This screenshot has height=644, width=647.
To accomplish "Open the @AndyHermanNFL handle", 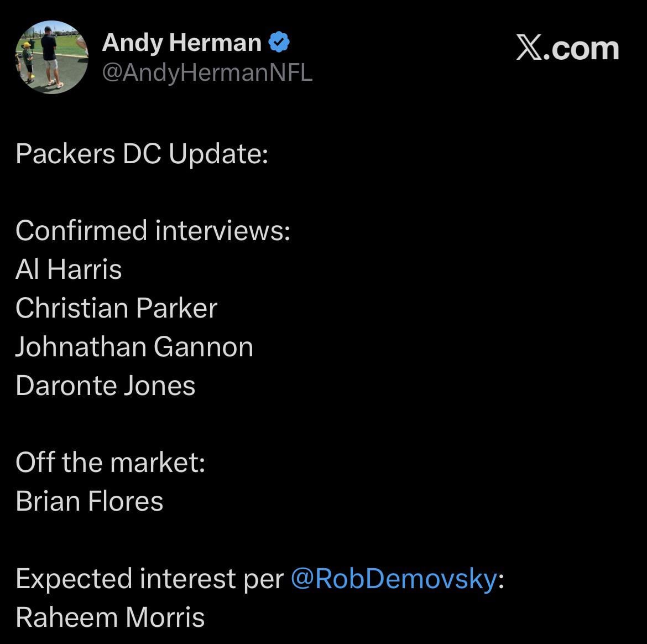I will [x=207, y=72].
